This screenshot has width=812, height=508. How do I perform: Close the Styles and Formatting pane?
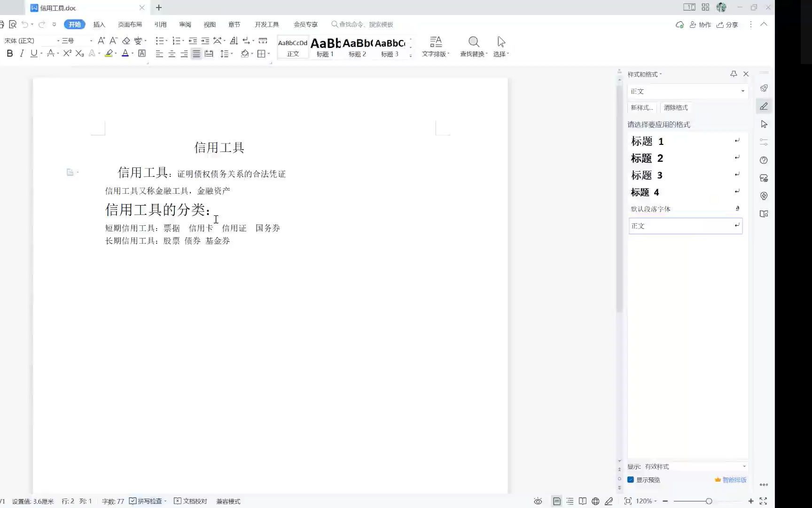click(746, 74)
